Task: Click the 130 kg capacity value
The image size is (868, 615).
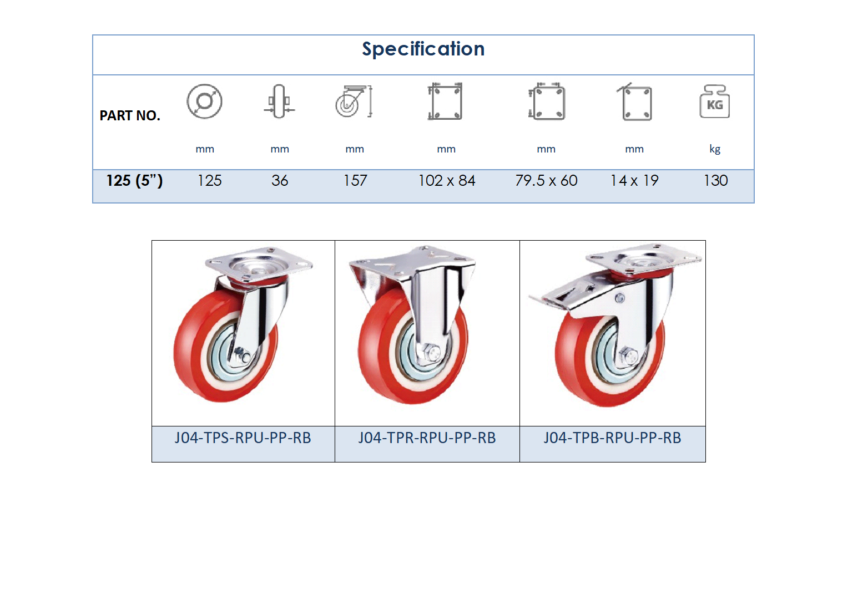Action: 715,181
